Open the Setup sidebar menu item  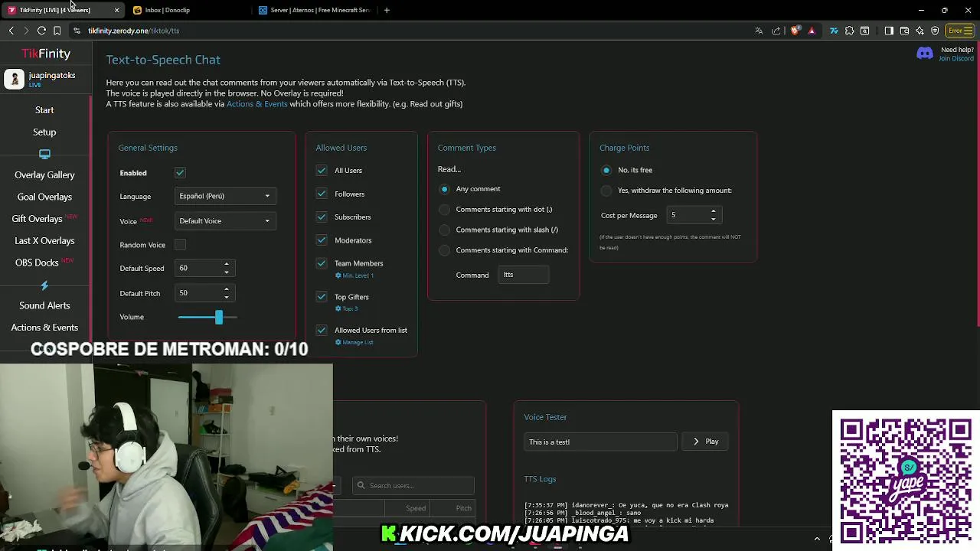coord(44,132)
